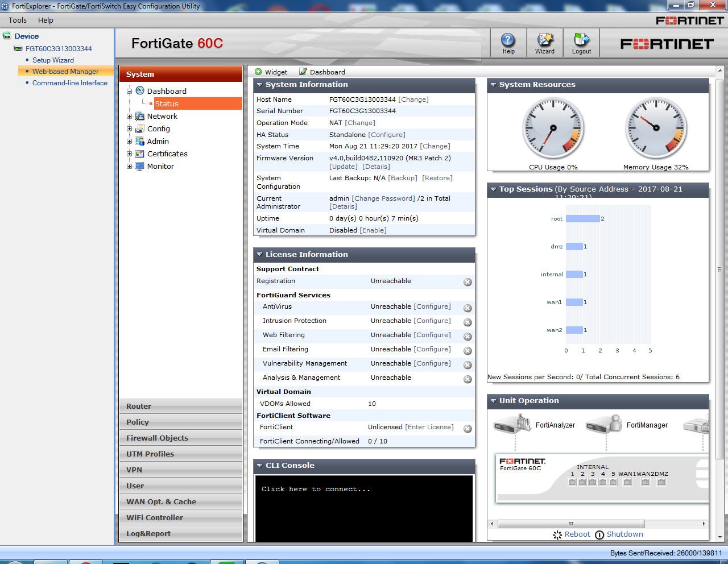Click the Email Filtering status icon
This screenshot has height=564, width=728.
point(468,351)
